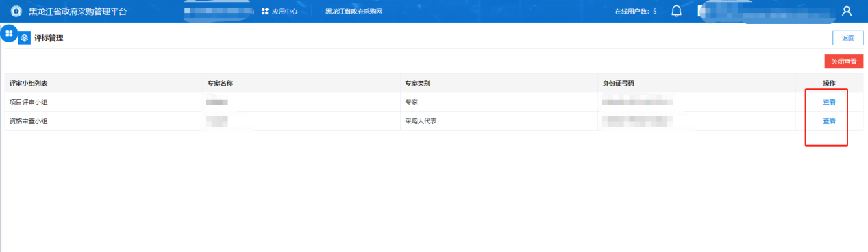
Task: Click the 身份证号码 column header
Action: 618,83
